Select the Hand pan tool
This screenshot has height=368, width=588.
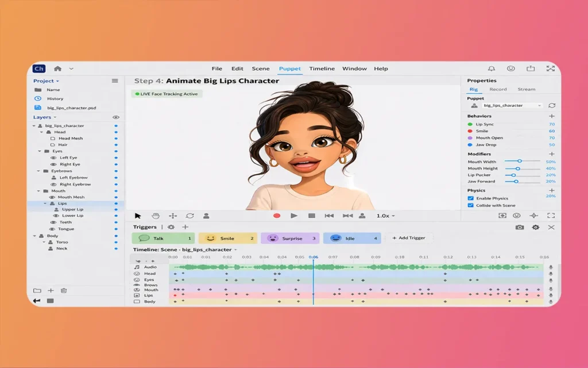point(155,216)
